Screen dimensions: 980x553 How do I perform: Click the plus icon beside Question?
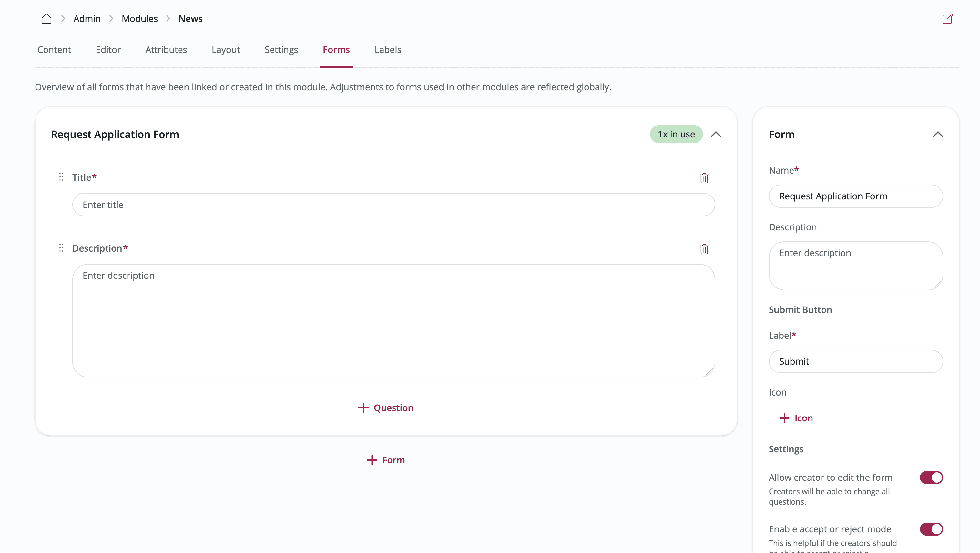pos(363,408)
